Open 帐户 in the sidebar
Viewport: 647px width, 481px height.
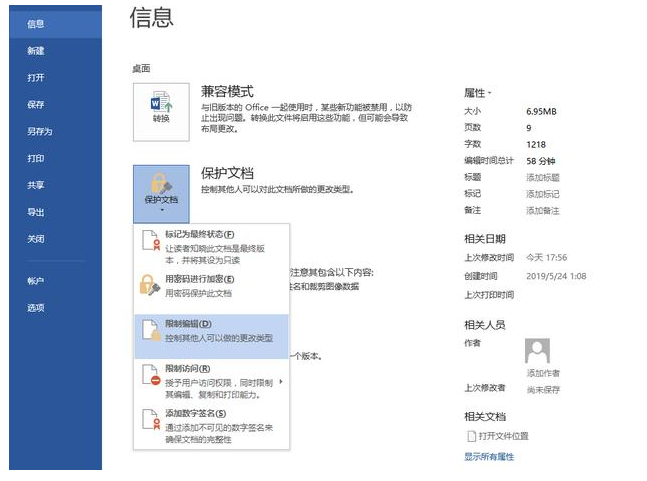(55, 281)
